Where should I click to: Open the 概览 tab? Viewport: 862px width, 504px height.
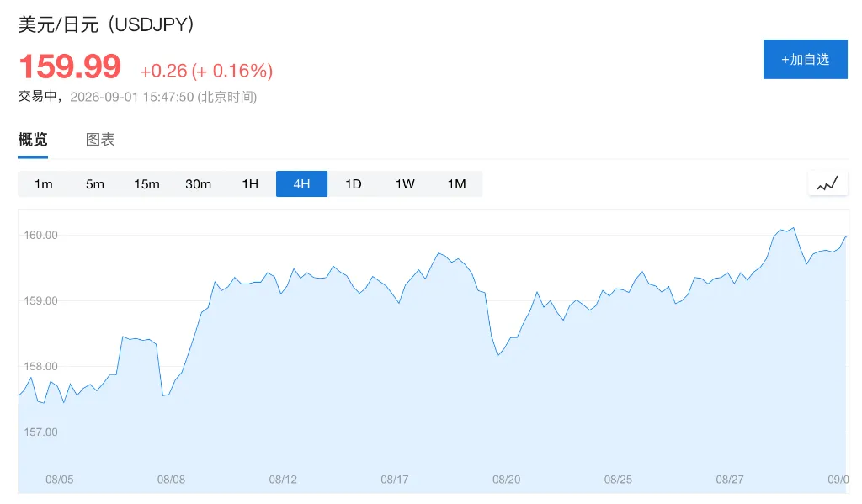tap(33, 140)
